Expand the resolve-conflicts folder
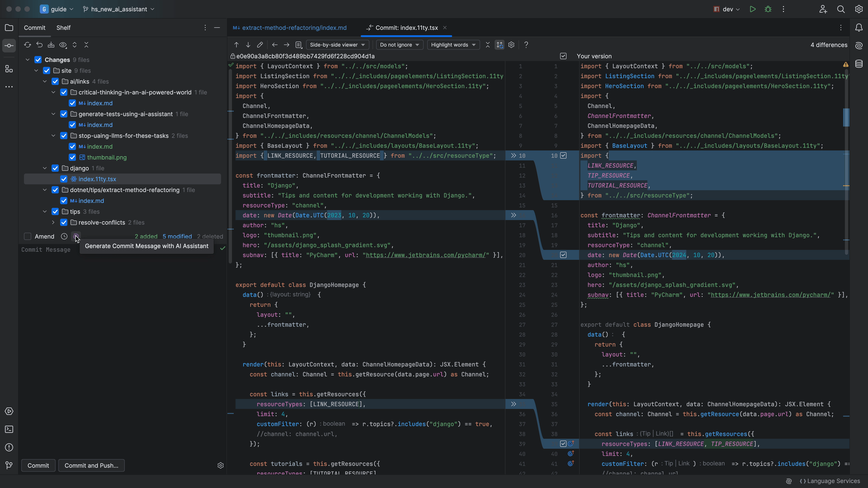Screen dimensions: 868x488 pyautogui.click(x=53, y=222)
